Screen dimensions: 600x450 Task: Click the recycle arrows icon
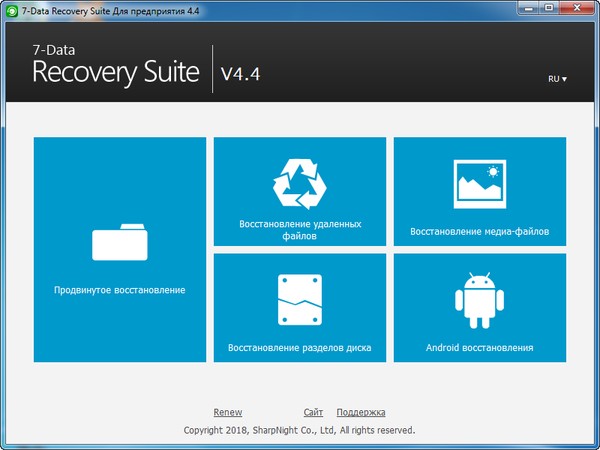[x=300, y=184]
